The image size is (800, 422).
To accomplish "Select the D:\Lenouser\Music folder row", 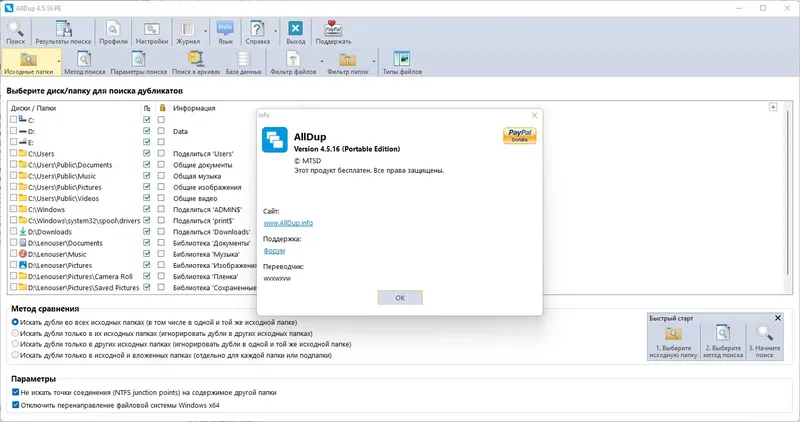I will coord(57,254).
